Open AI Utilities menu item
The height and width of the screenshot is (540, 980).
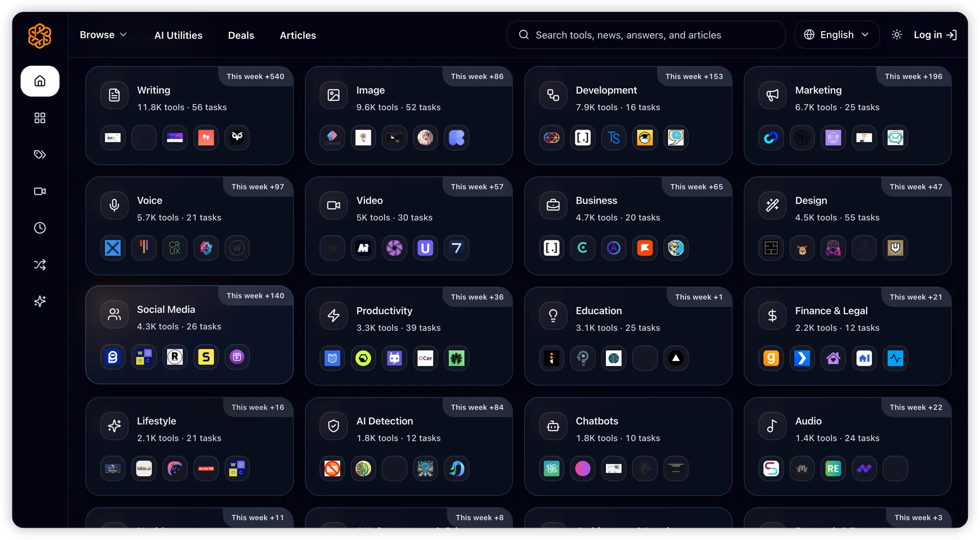pos(178,35)
